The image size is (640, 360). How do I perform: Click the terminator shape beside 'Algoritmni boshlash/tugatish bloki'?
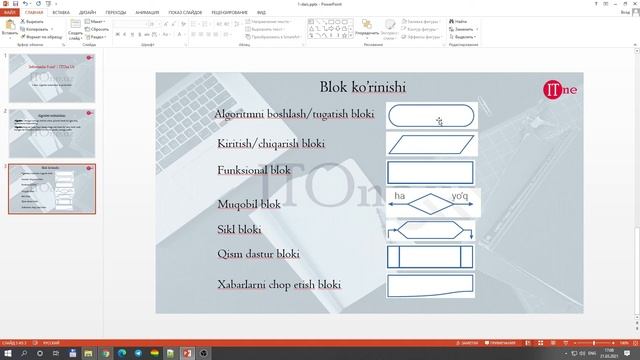[431, 116]
